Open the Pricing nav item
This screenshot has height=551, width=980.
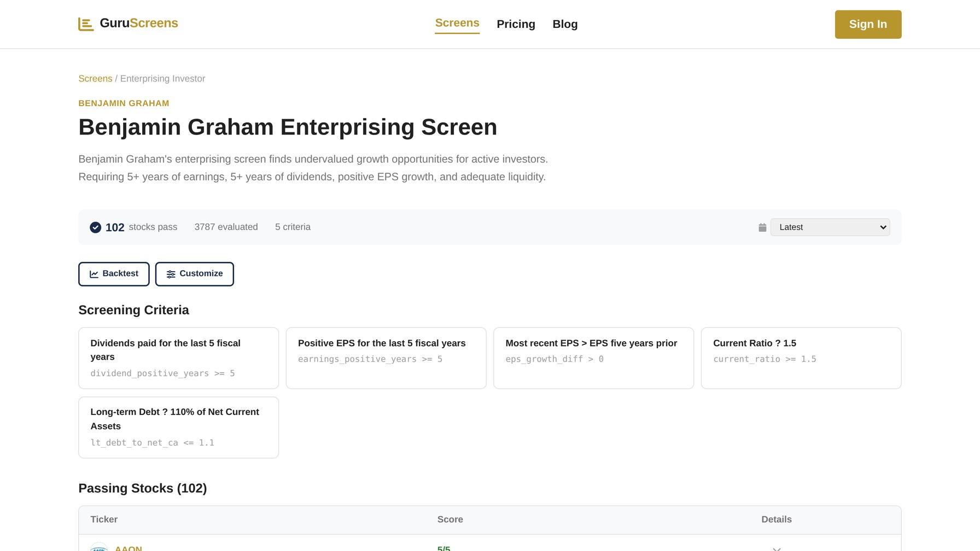click(516, 24)
